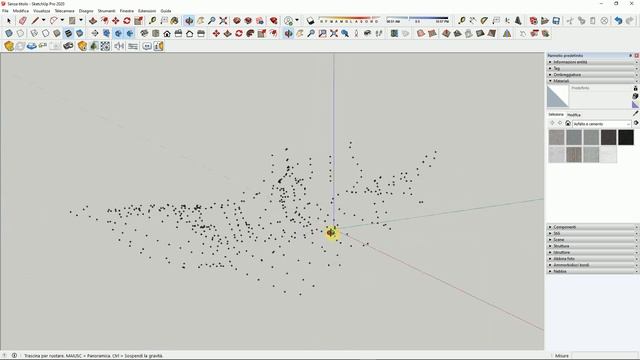This screenshot has width=640, height=360.
Task: Open the File menu
Action: (x=5, y=11)
